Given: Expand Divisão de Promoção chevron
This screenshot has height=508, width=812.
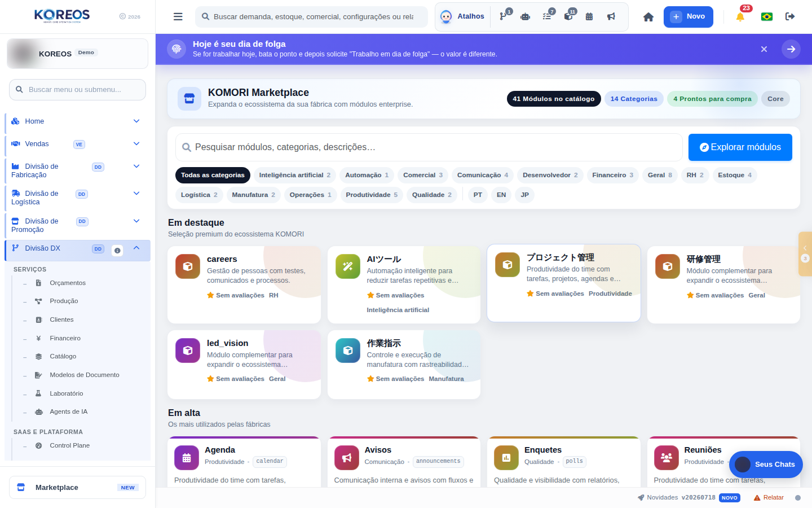Looking at the screenshot, I should 136,221.
